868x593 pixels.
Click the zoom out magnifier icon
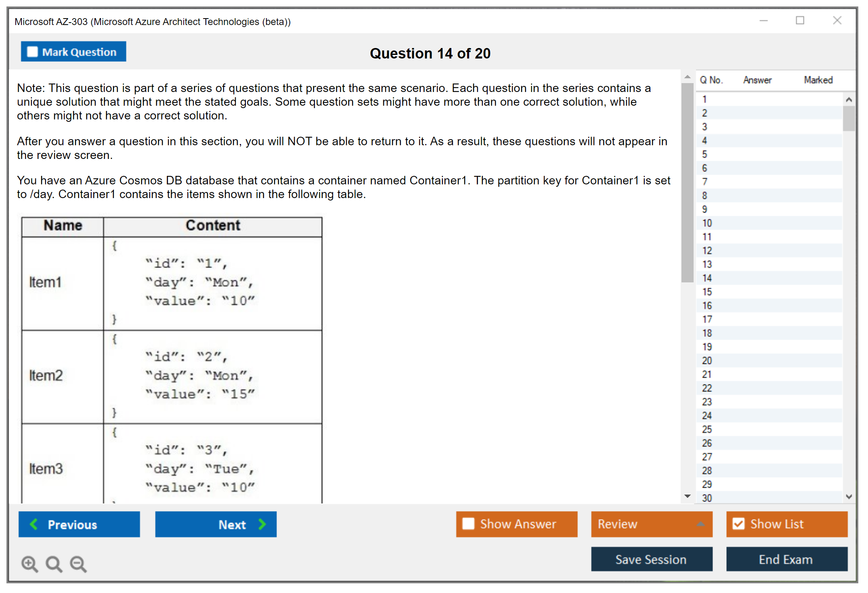click(78, 564)
